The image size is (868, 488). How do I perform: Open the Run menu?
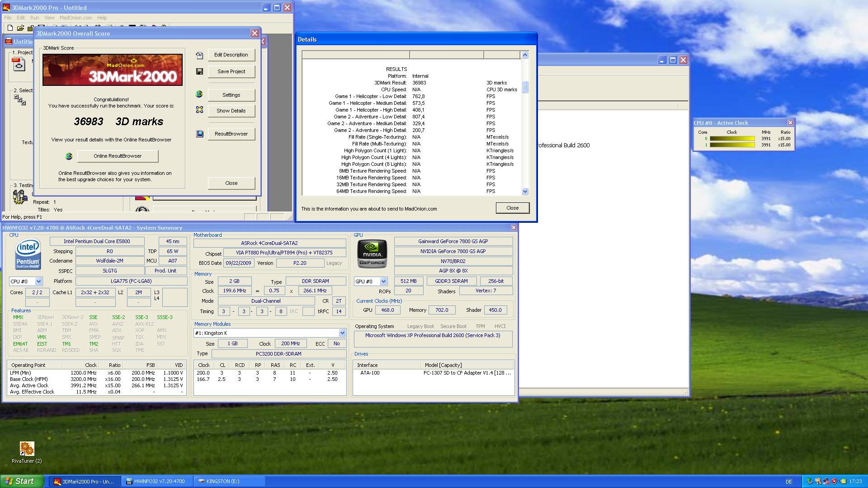click(x=34, y=18)
